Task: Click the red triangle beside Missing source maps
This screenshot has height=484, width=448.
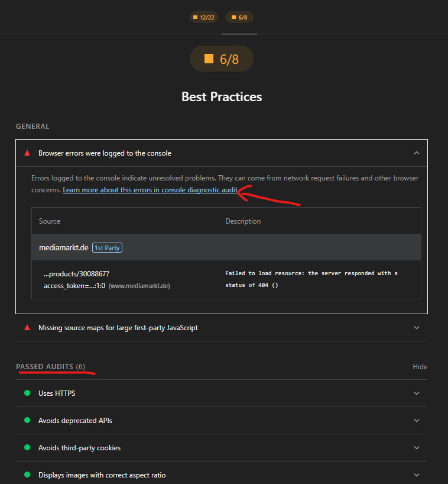Action: pos(27,327)
